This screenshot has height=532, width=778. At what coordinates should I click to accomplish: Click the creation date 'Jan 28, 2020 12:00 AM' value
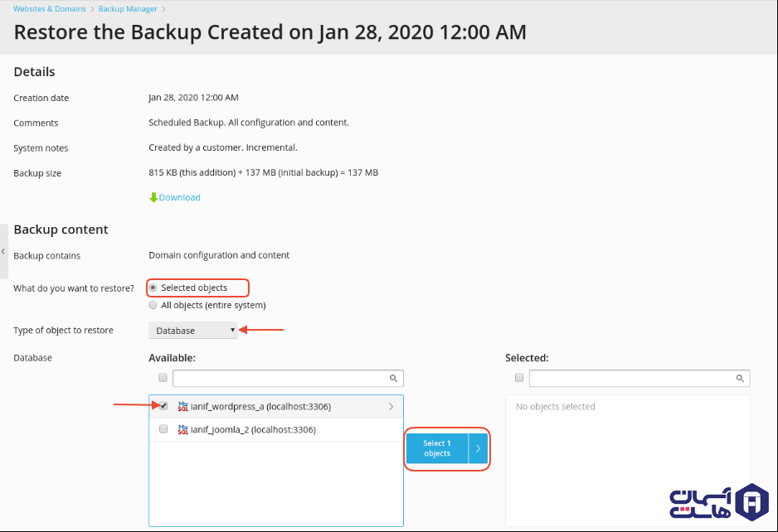(x=193, y=98)
